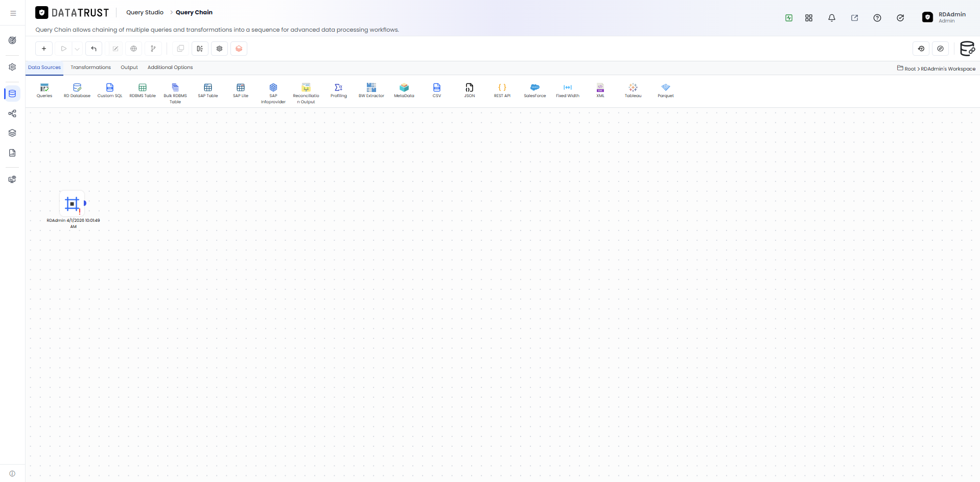Click the red layers toolbar icon
Screen dimensions: 980x482
click(x=239, y=49)
